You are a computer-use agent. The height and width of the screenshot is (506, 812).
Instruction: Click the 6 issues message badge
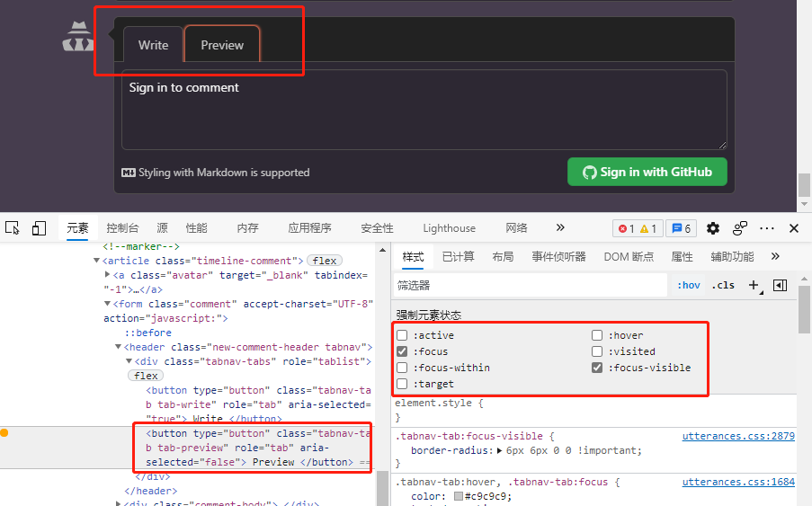[681, 228]
